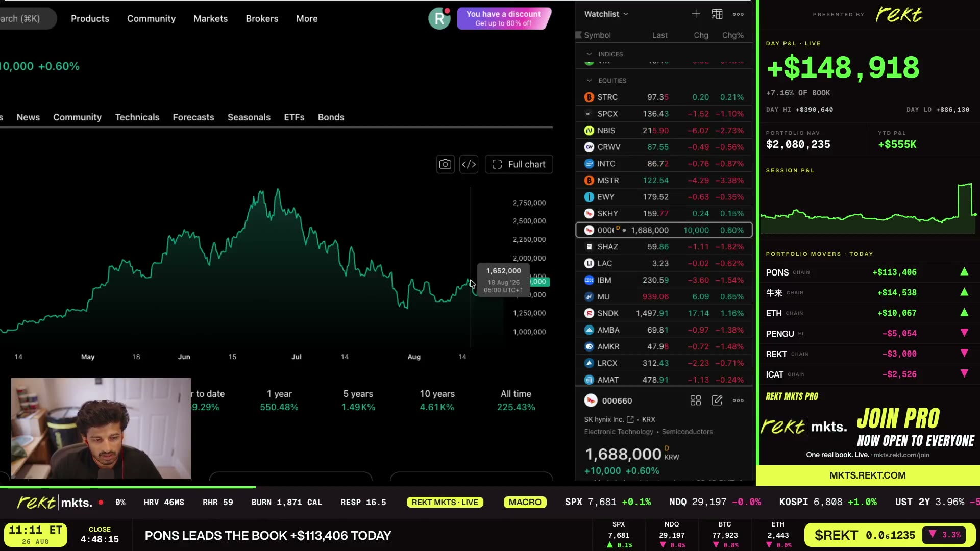Screen dimensions: 980x551
Task: Open the More menu
Action: 307,19
